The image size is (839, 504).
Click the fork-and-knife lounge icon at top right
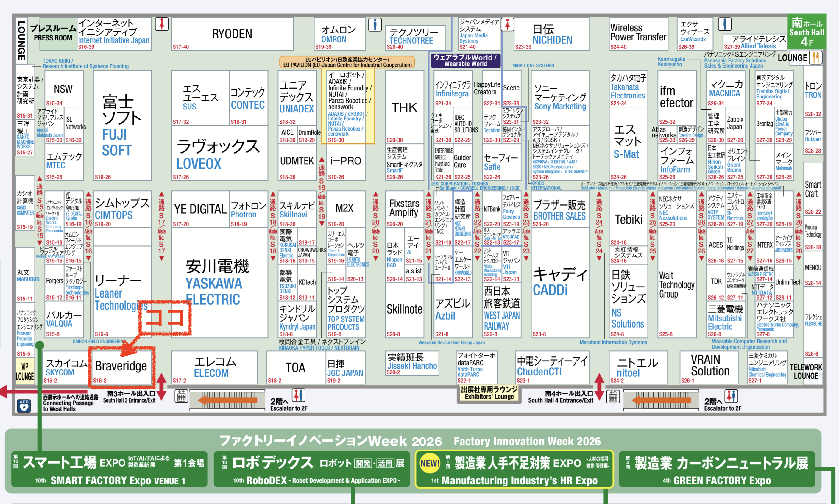[815, 58]
